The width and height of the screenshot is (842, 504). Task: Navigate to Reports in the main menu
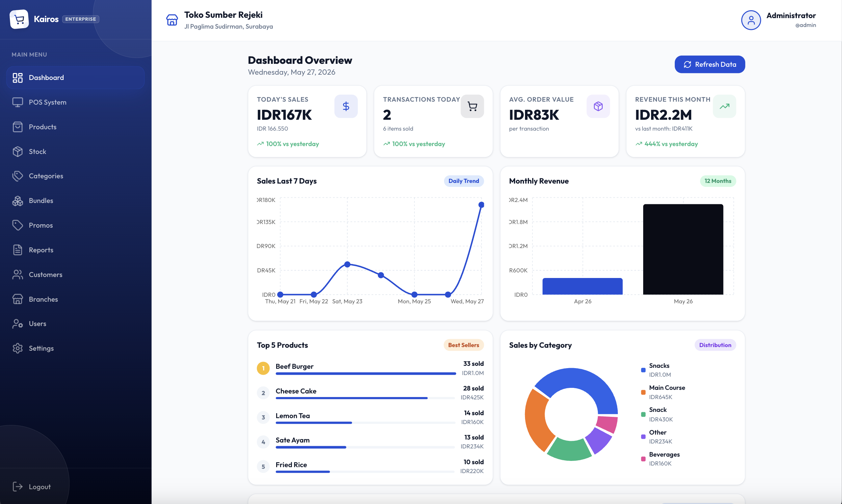pyautogui.click(x=75, y=250)
